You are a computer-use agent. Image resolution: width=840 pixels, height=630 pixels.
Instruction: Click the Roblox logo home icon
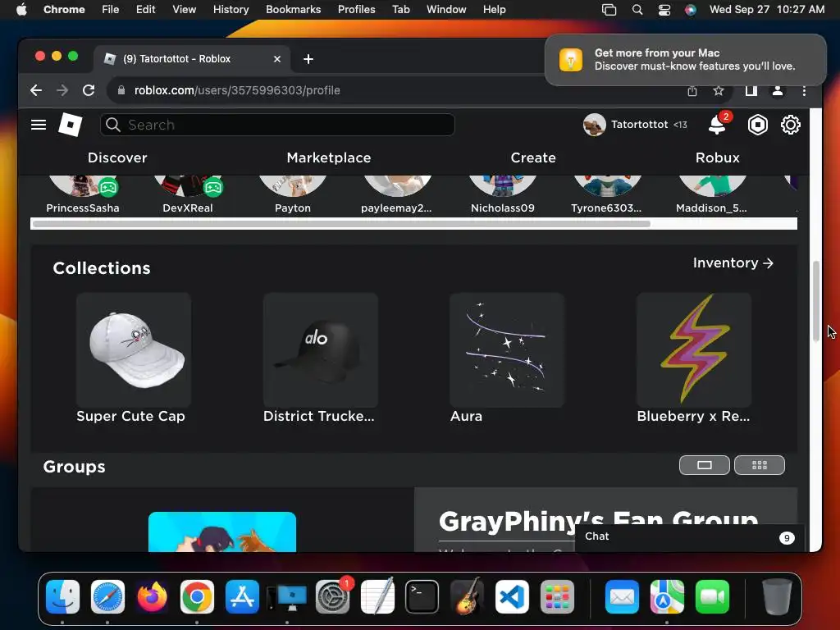(71, 125)
